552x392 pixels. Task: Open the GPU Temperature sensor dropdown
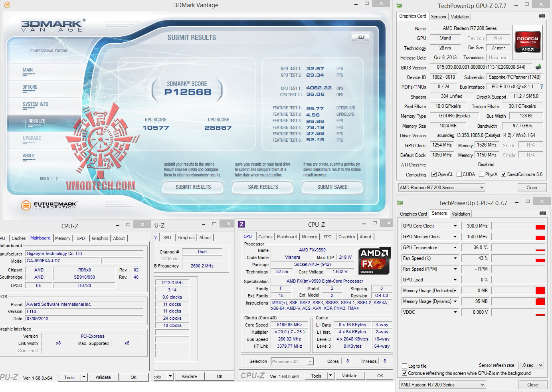pyautogui.click(x=455, y=247)
